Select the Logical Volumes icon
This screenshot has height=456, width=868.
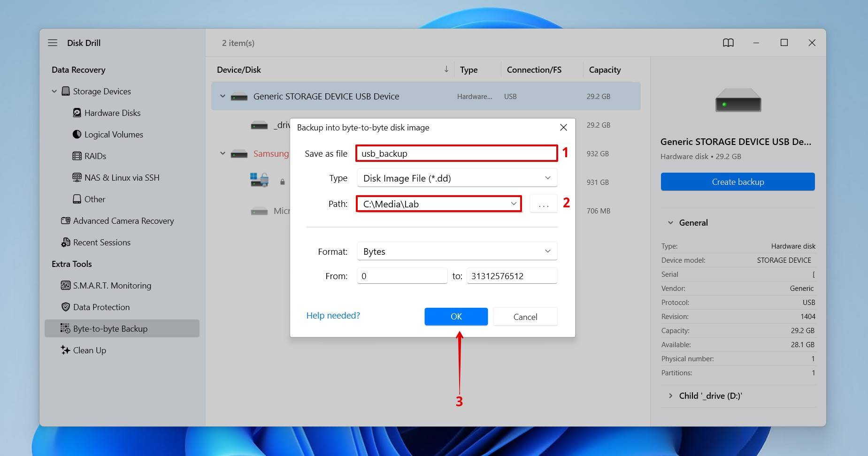pyautogui.click(x=77, y=134)
